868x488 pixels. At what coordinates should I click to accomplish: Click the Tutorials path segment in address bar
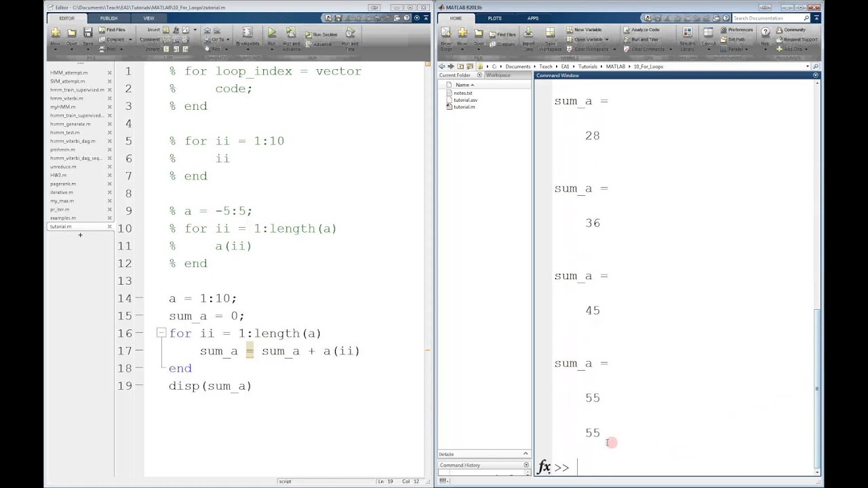587,66
